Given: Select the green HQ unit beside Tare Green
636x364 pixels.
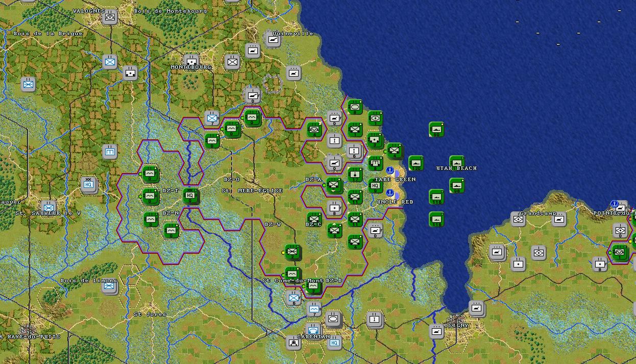Looking at the screenshot, I should point(375,186).
